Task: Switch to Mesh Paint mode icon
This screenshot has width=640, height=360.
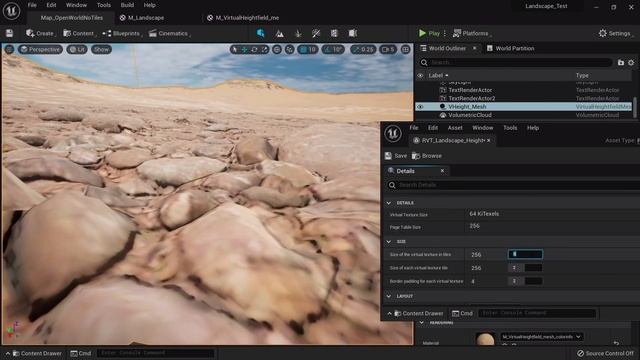Action: point(316,33)
